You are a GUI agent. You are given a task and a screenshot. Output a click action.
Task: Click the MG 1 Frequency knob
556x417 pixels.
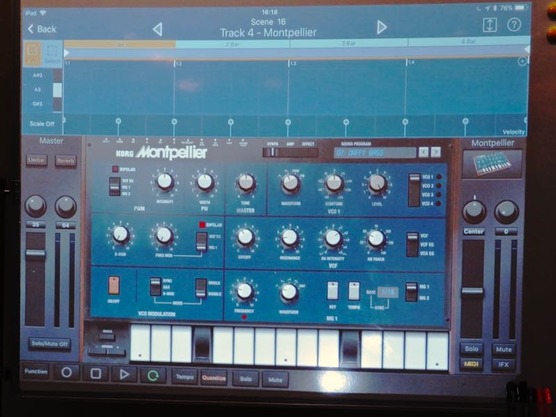point(245,291)
